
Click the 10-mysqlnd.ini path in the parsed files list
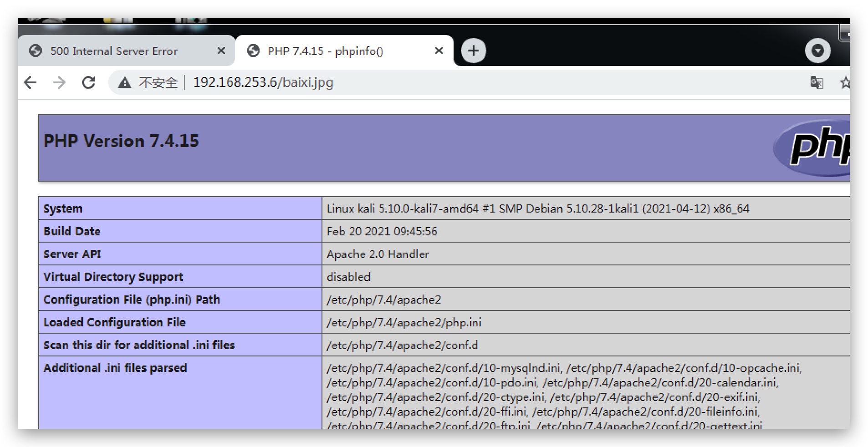coord(444,368)
